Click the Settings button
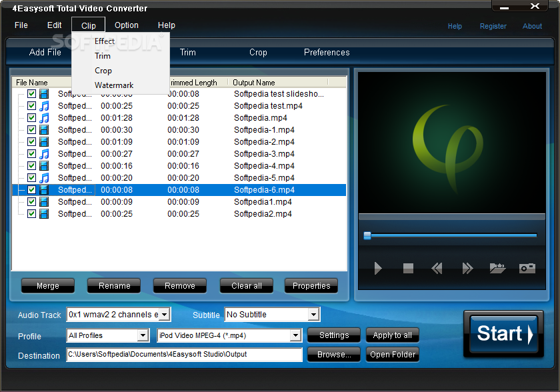 [x=334, y=335]
